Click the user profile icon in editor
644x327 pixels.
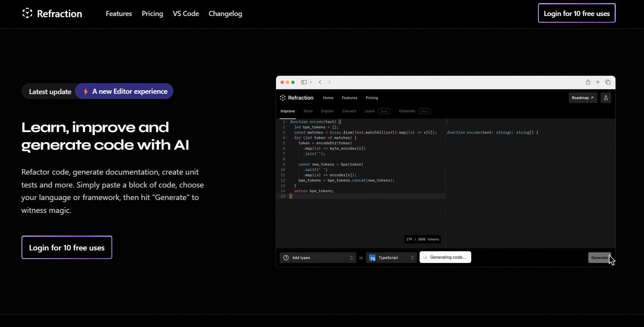pyautogui.click(x=605, y=98)
